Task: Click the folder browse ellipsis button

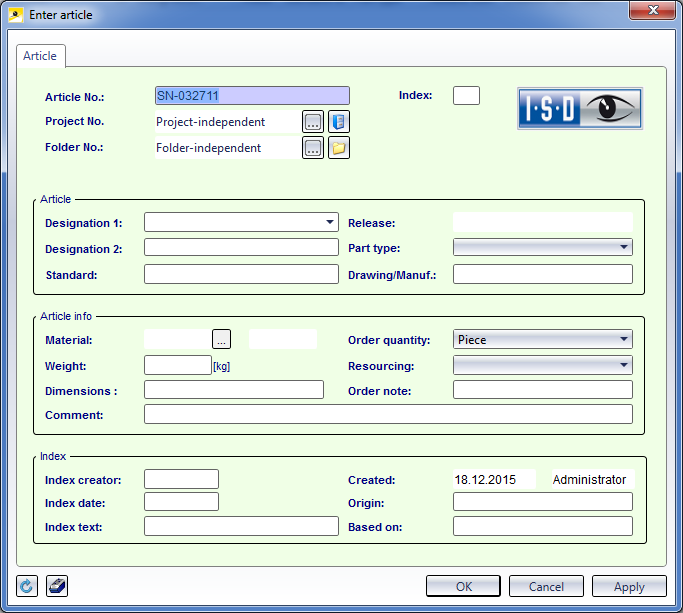Action: point(313,148)
